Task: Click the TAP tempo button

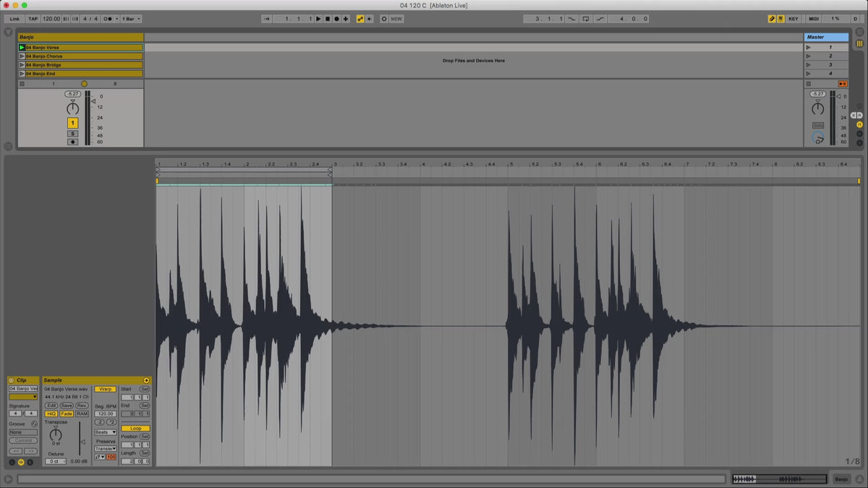Action: 33,19
